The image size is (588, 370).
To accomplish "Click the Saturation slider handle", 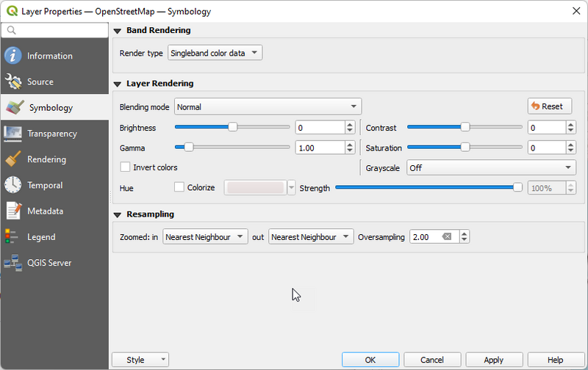I will point(465,147).
